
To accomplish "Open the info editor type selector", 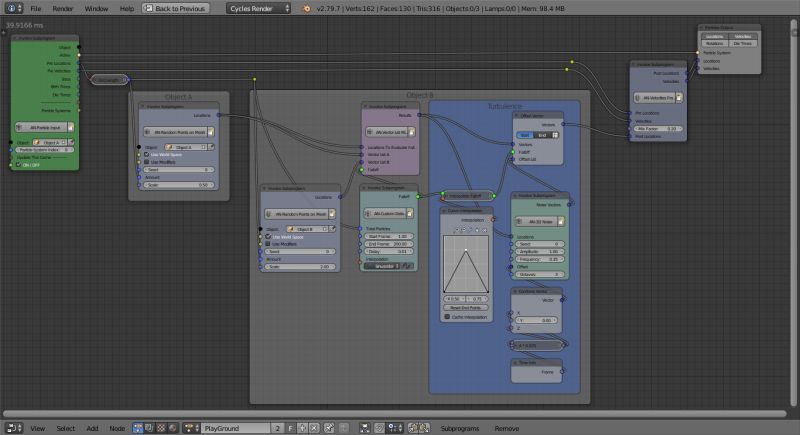I will (14, 8).
